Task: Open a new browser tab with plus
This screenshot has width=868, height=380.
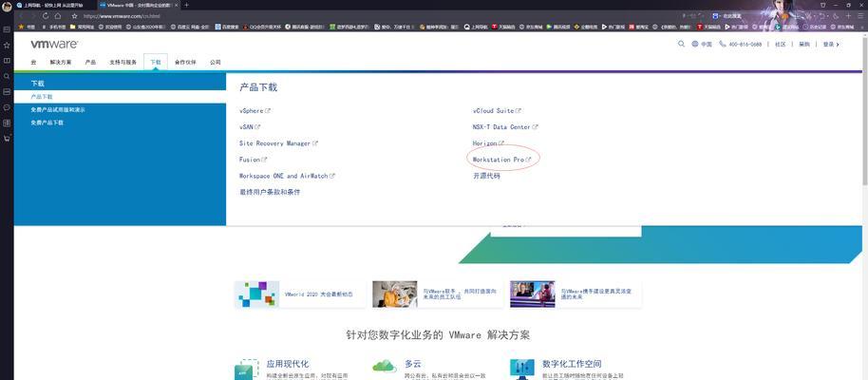Action: click(186, 5)
